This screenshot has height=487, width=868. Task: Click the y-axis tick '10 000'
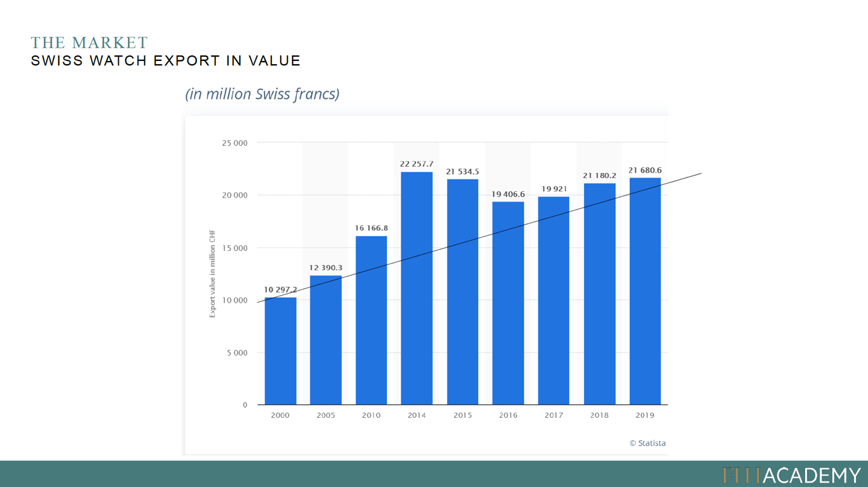tap(235, 301)
